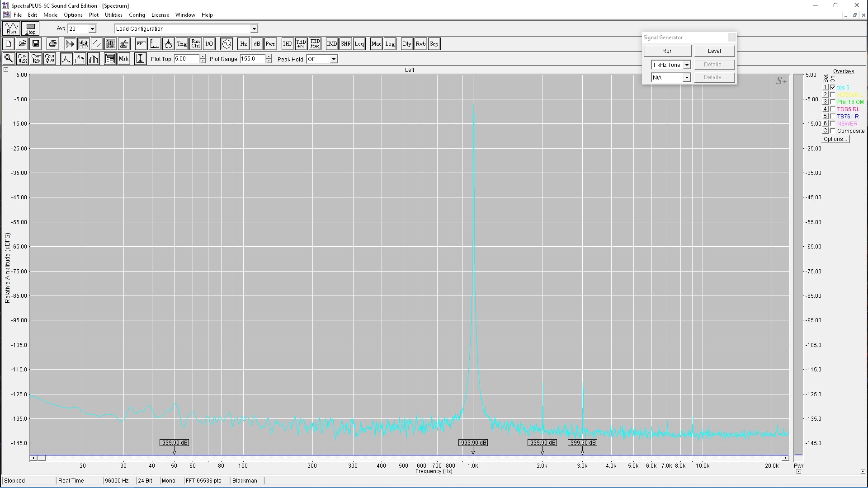The height and width of the screenshot is (488, 868).
Task: Open the Load Configuration dropdown
Action: [254, 29]
